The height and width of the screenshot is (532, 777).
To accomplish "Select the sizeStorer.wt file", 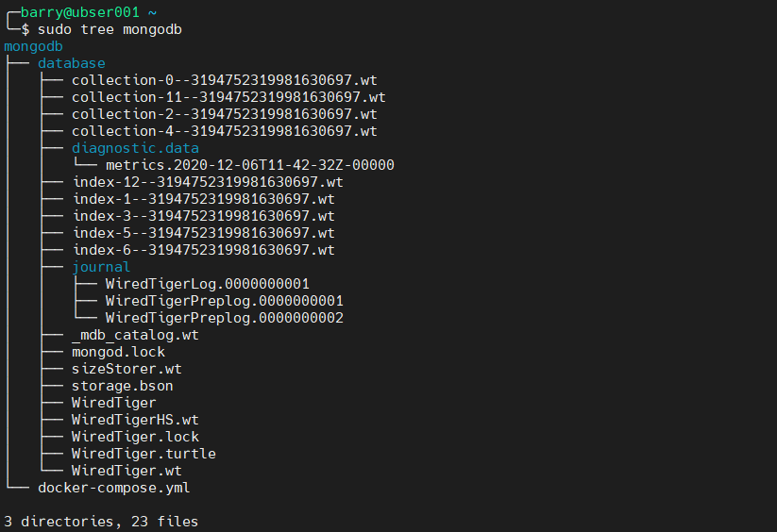I will [x=127, y=369].
